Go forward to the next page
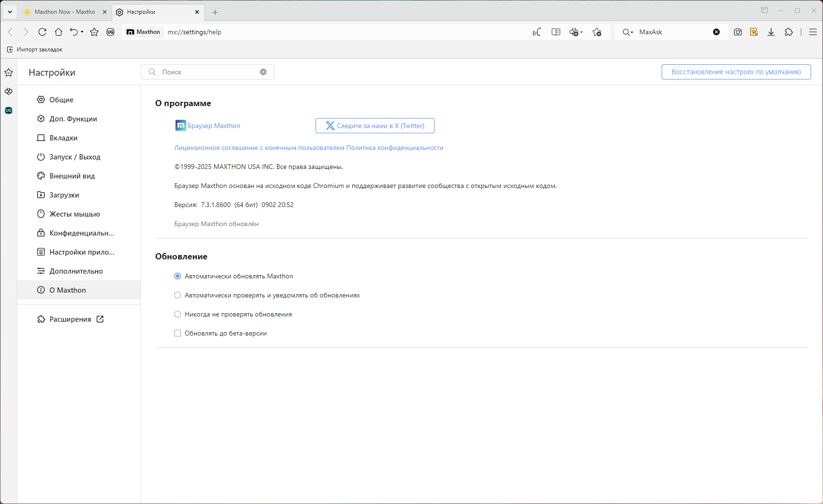This screenshot has height=504, width=823. click(26, 32)
